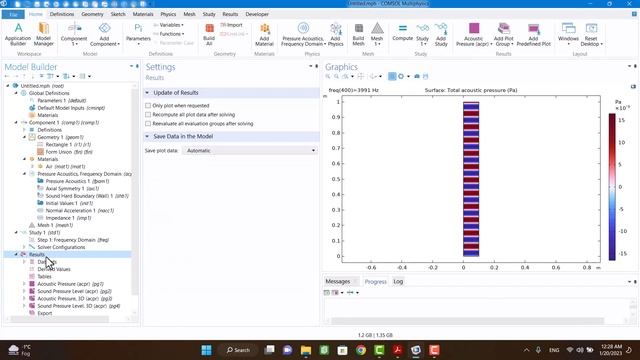Viewport: 640px width, 360px height.
Task: Open the Model Manager
Action: [44, 34]
